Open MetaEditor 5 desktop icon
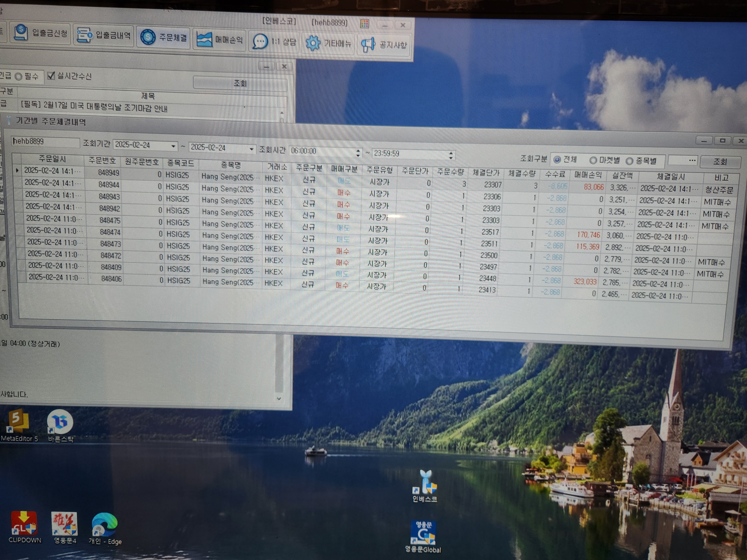The image size is (747, 560). point(19,425)
